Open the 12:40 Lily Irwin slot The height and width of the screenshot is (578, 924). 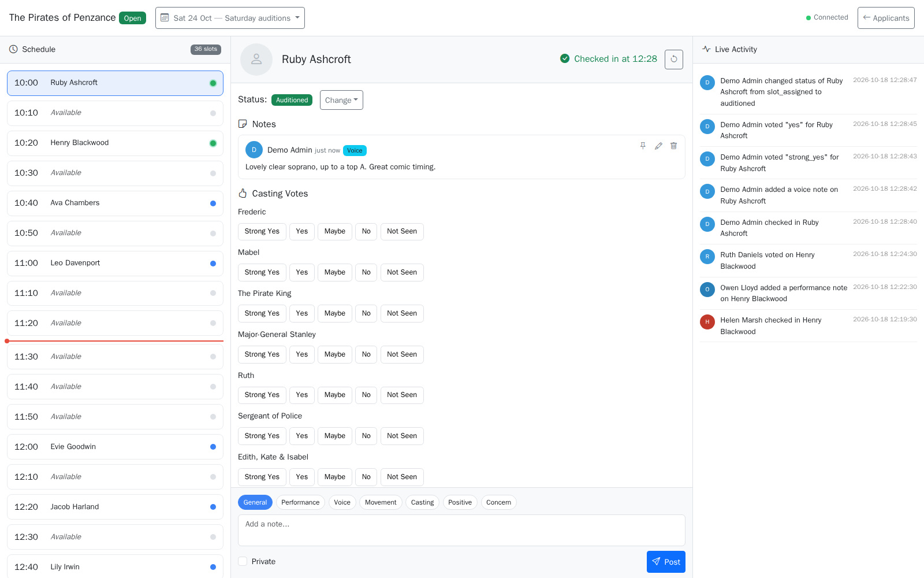pyautogui.click(x=115, y=566)
